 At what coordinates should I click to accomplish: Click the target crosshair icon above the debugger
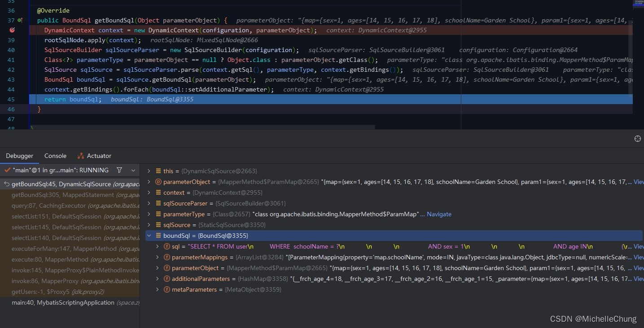tap(637, 139)
